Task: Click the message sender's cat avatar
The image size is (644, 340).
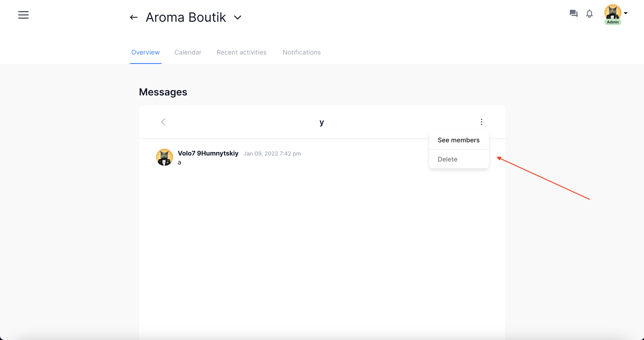Action: tap(165, 157)
